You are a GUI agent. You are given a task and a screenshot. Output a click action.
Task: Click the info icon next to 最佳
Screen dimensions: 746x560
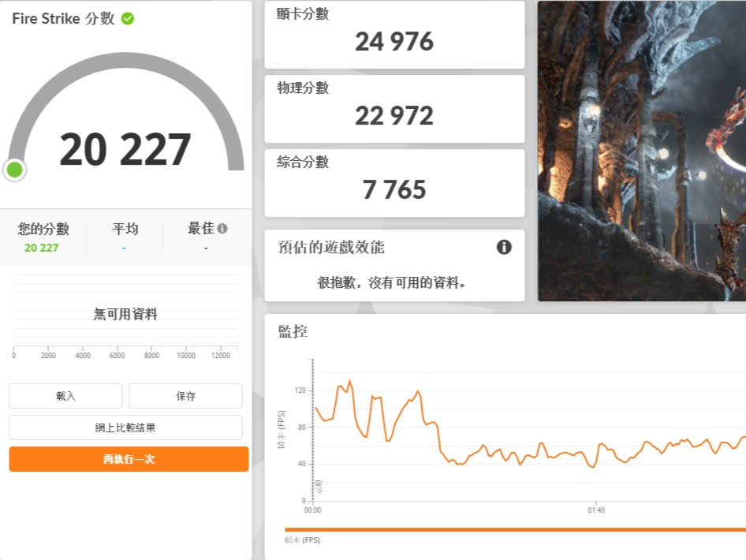point(222,229)
